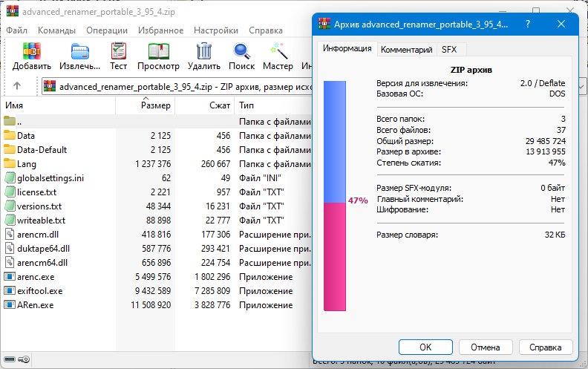Launch the Мастер wizard wand icon
The width and height of the screenshot is (588, 369).
coord(278,51)
